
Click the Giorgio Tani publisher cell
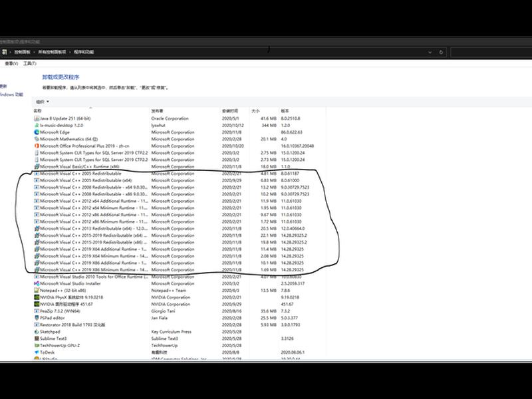163,311
